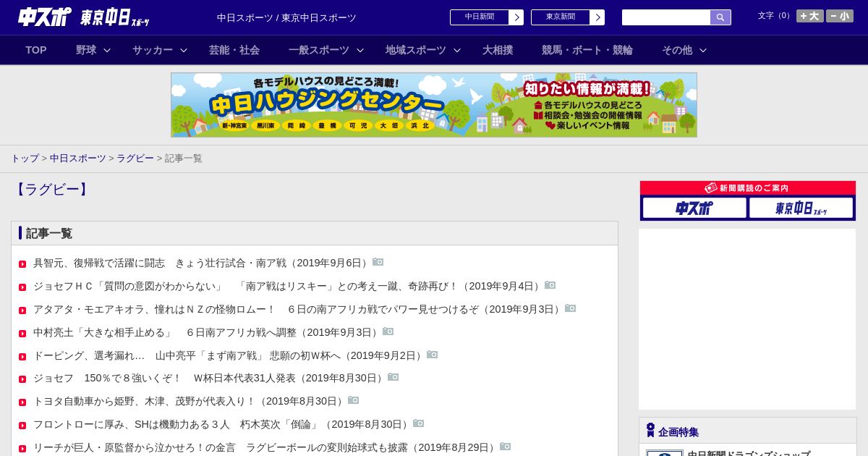Click photo icon beside アタアタ・モエアキオラ article

[571, 308]
